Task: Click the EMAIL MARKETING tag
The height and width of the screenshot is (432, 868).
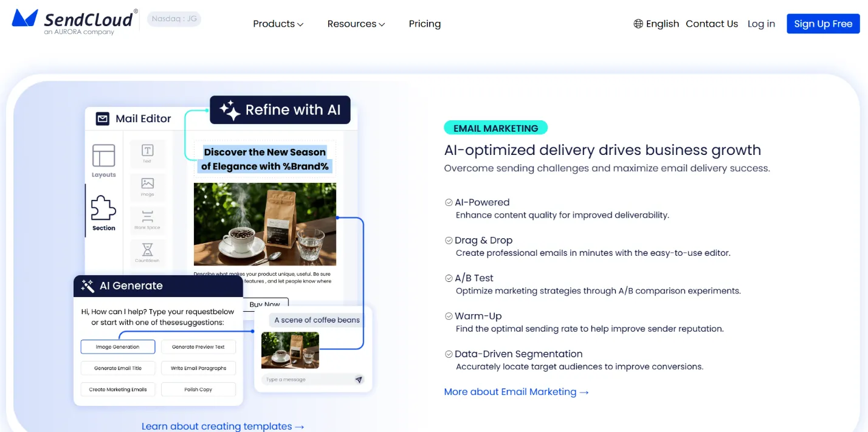Action: pyautogui.click(x=495, y=128)
